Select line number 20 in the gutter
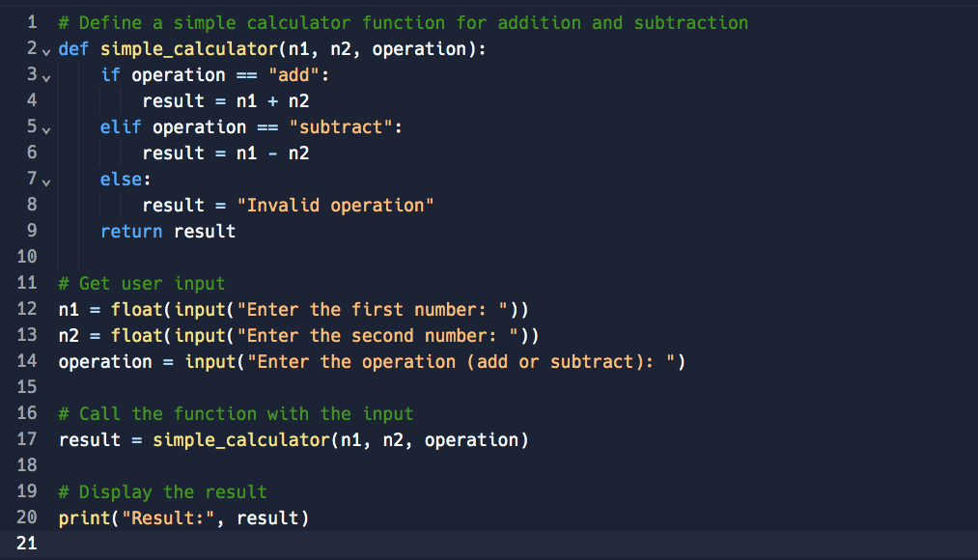 click(27, 518)
